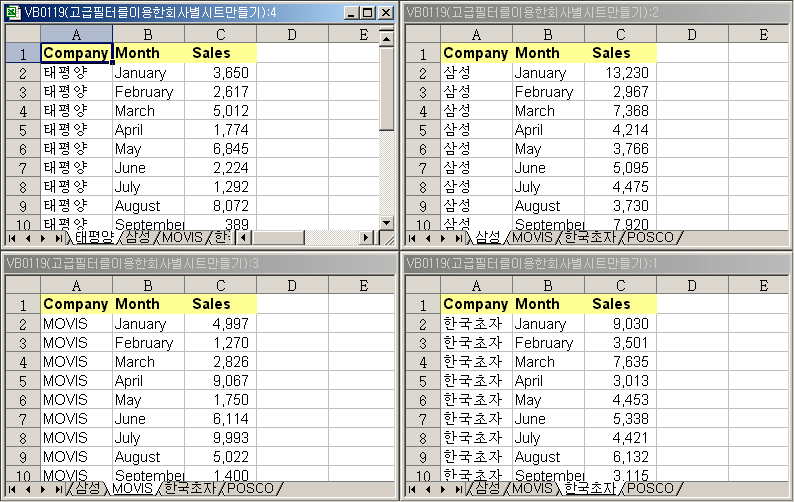
Task: Select the 9,993 cell in the MOVIS sheet
Action: coord(220,438)
